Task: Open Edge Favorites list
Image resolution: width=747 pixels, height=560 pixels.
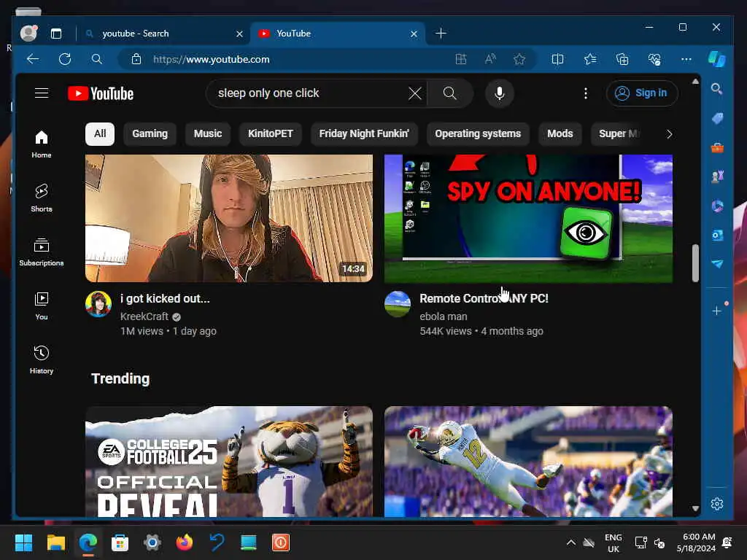Action: pos(590,59)
